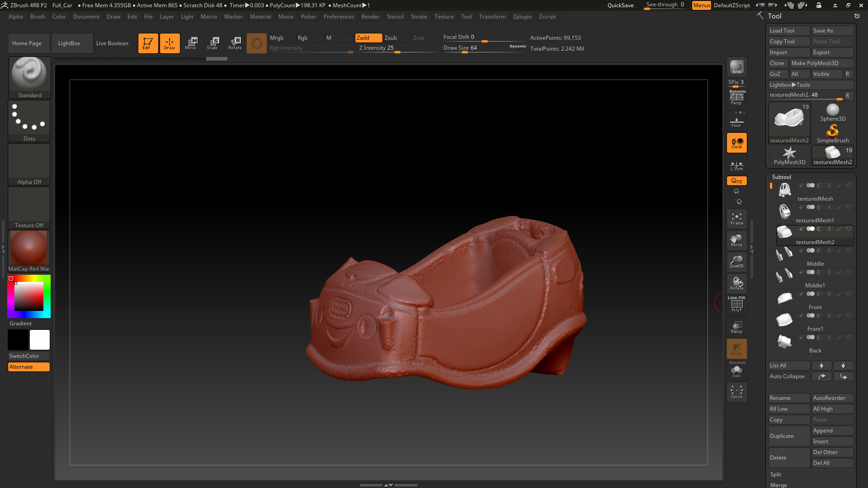Open the Stroke menu

[x=419, y=17]
